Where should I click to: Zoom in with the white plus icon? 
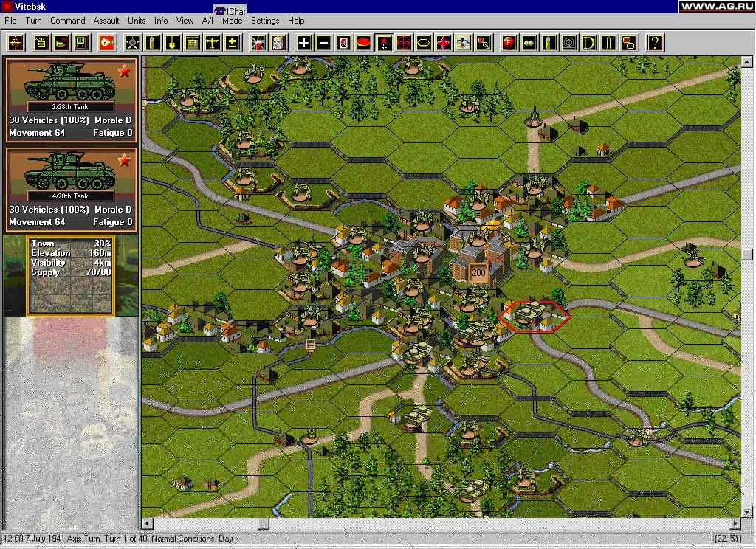pyautogui.click(x=303, y=43)
